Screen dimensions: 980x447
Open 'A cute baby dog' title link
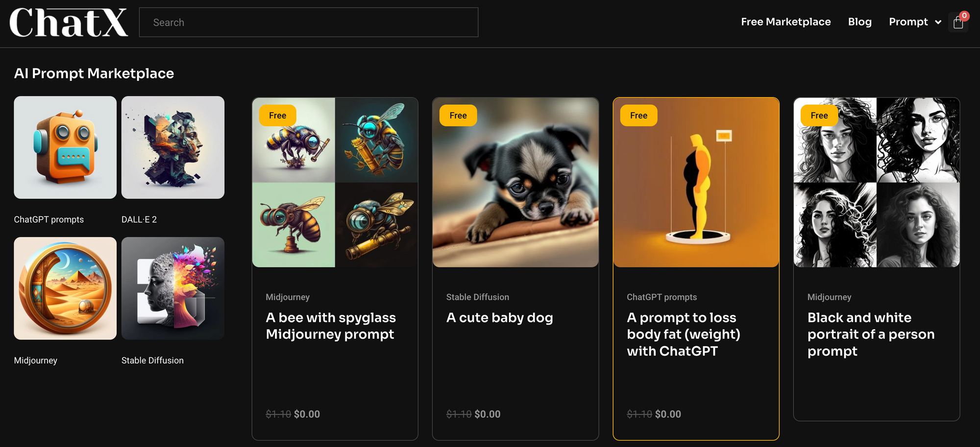pyautogui.click(x=499, y=318)
